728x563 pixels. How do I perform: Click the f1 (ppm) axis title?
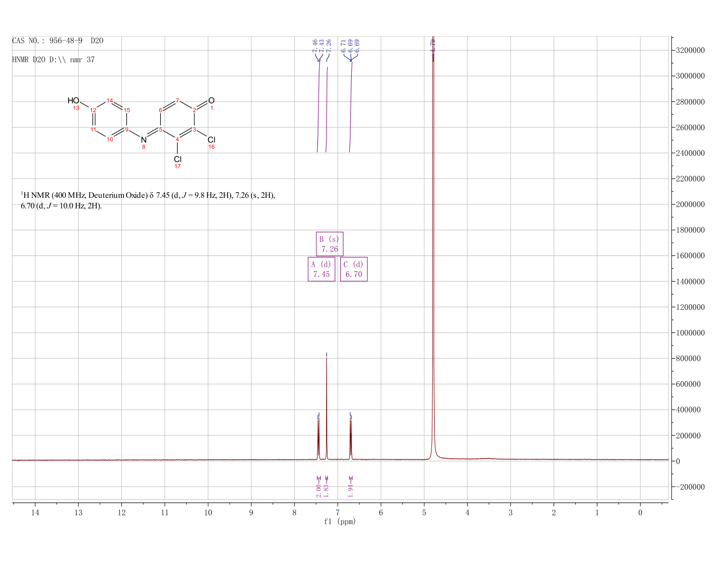[x=340, y=522]
